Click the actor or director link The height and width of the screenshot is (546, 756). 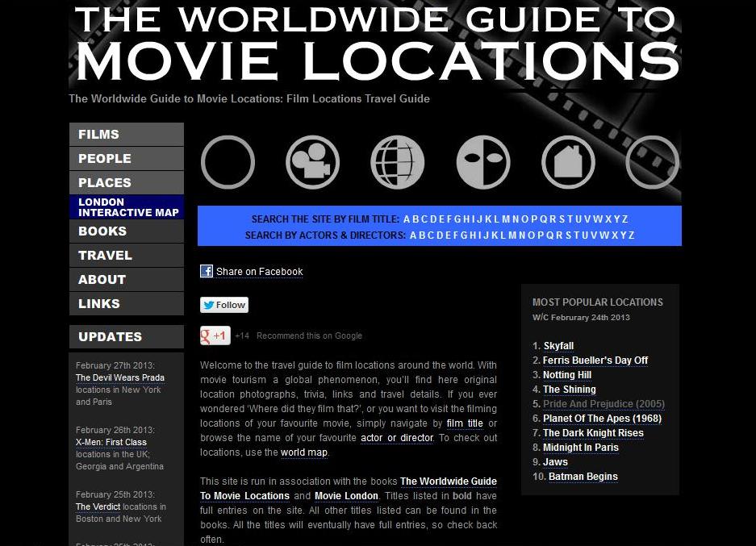(396, 438)
